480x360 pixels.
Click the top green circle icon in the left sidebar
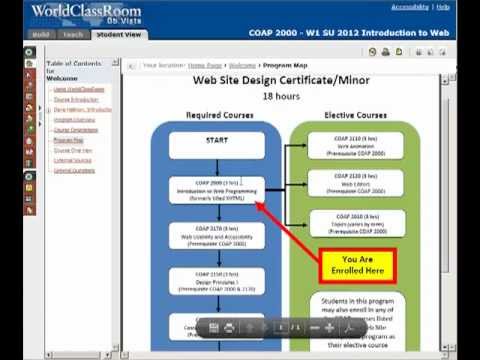pyautogui.click(x=29, y=53)
